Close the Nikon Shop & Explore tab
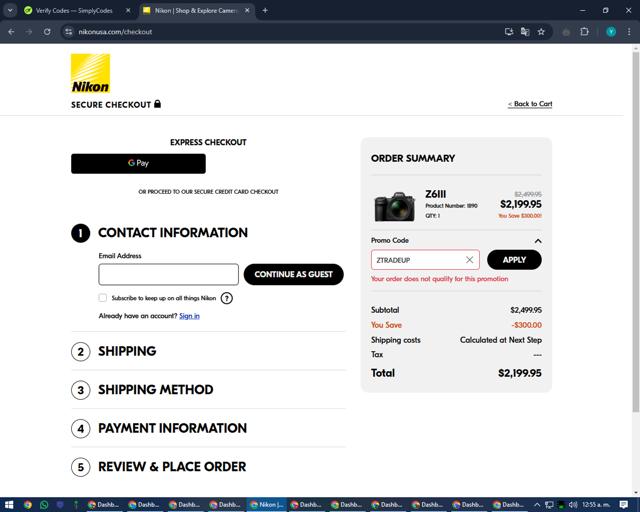Viewport: 640px width, 512px height. pos(247,10)
